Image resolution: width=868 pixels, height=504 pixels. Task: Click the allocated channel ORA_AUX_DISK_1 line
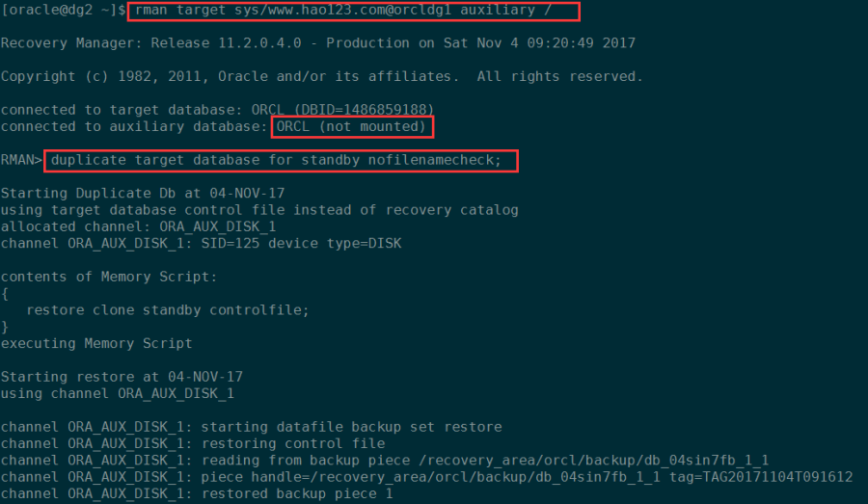tap(138, 226)
